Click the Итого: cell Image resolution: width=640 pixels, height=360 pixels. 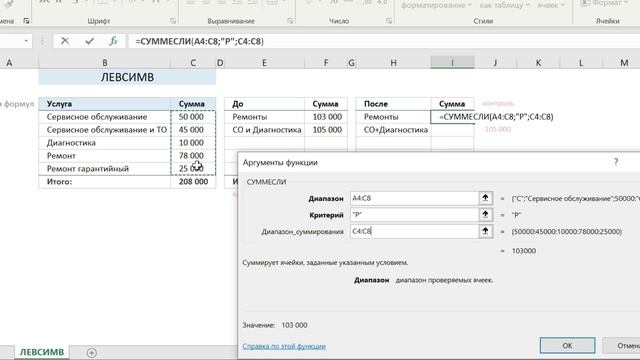click(x=104, y=182)
